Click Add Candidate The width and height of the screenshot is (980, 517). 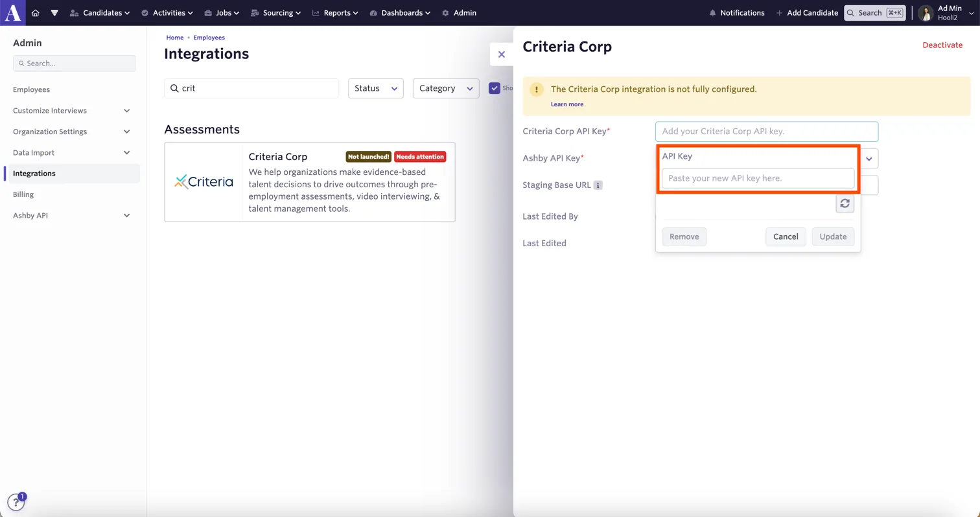807,13
